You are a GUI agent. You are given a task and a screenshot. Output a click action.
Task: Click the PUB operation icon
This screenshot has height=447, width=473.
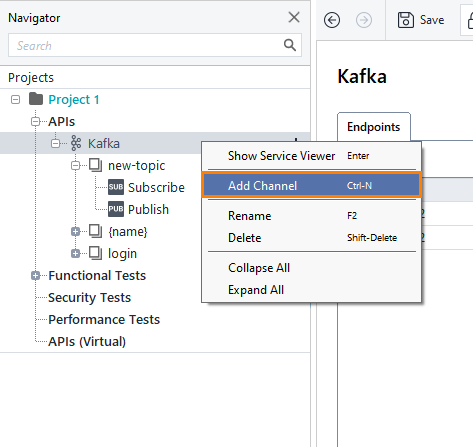[x=116, y=209]
